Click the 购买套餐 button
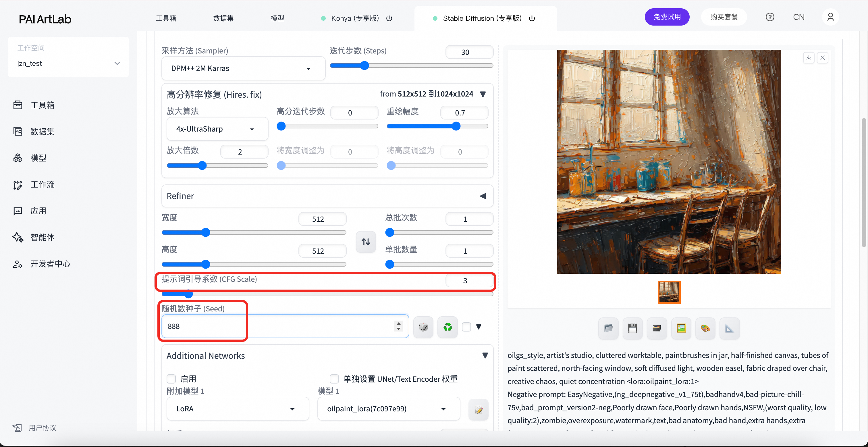The image size is (868, 447). point(724,17)
